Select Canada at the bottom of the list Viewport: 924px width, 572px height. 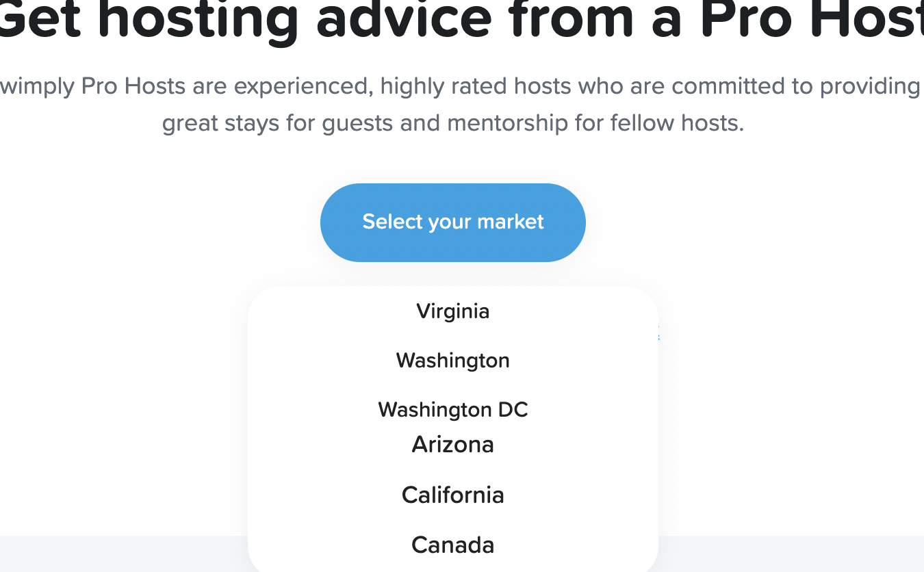coord(452,545)
